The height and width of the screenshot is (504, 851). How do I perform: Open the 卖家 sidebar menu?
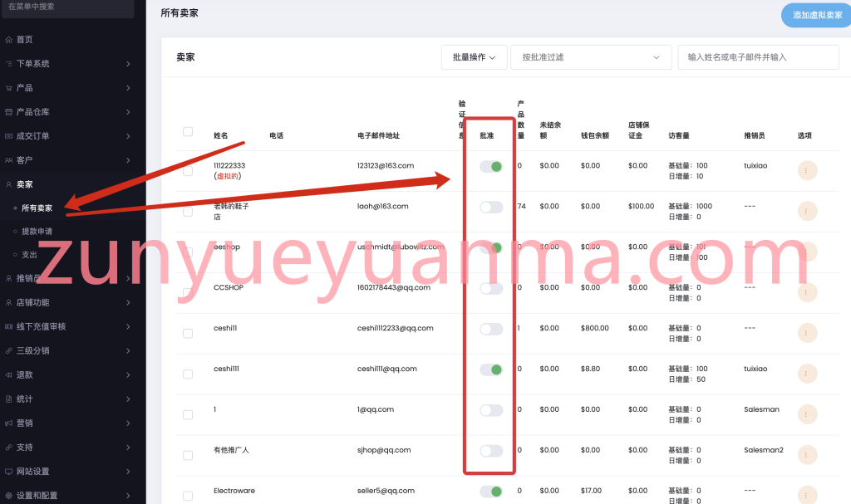[24, 184]
